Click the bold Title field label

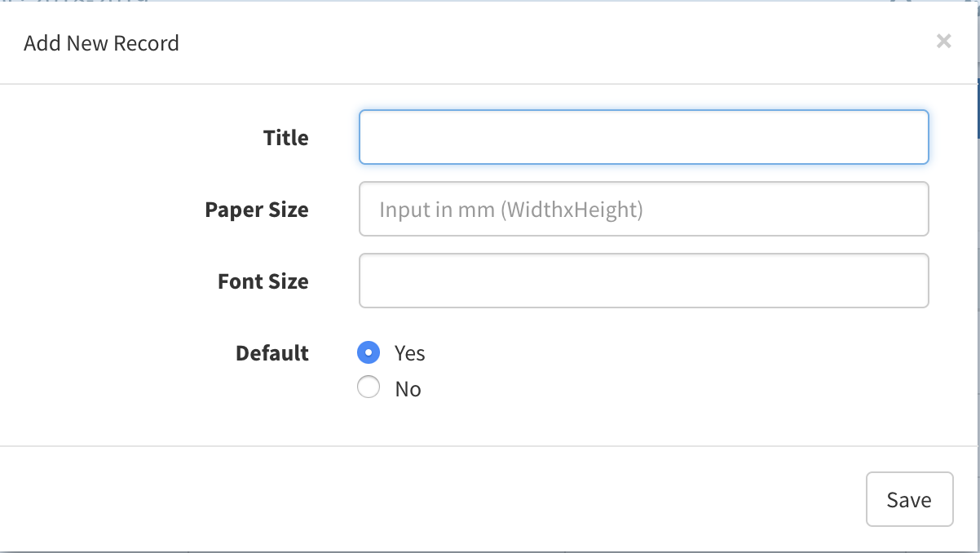pyautogui.click(x=285, y=138)
